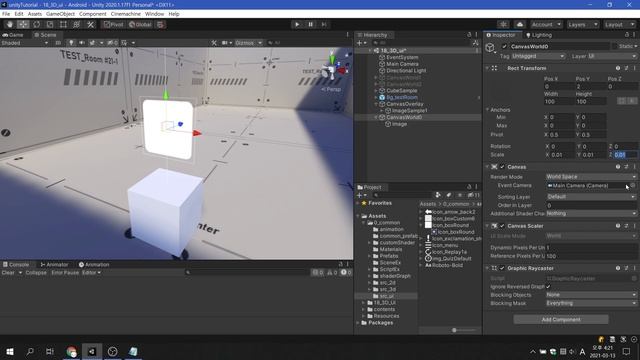Toggle scene lighting bulb icon
640x360 pixels.
coord(71,42)
